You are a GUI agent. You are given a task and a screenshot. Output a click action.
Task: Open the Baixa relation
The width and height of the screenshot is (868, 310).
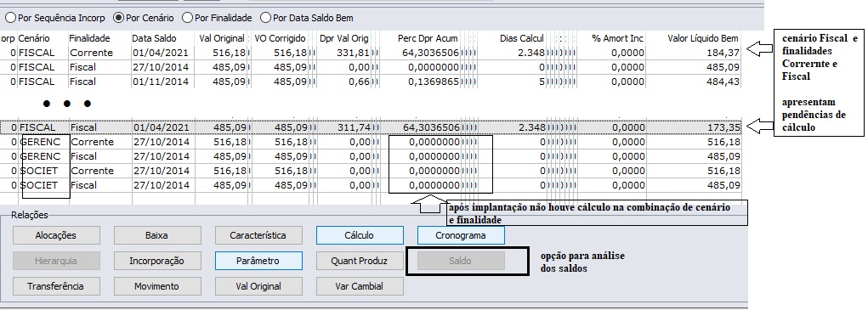pyautogui.click(x=156, y=235)
